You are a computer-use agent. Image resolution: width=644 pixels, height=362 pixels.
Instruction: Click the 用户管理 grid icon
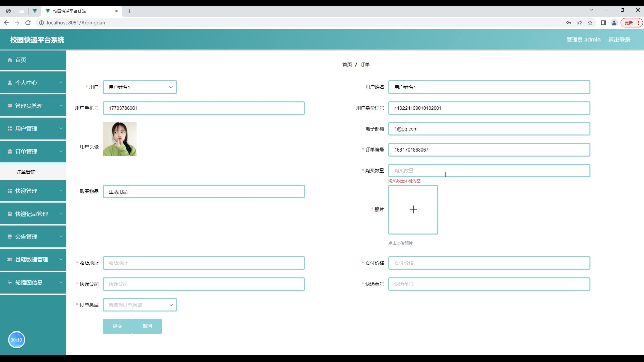click(x=10, y=129)
